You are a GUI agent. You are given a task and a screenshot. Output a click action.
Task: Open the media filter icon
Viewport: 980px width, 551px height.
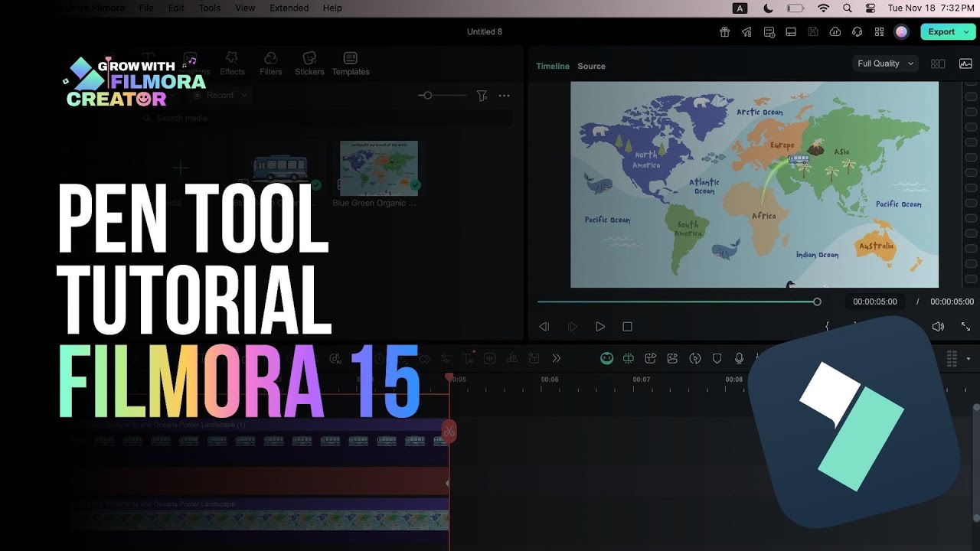(x=482, y=96)
